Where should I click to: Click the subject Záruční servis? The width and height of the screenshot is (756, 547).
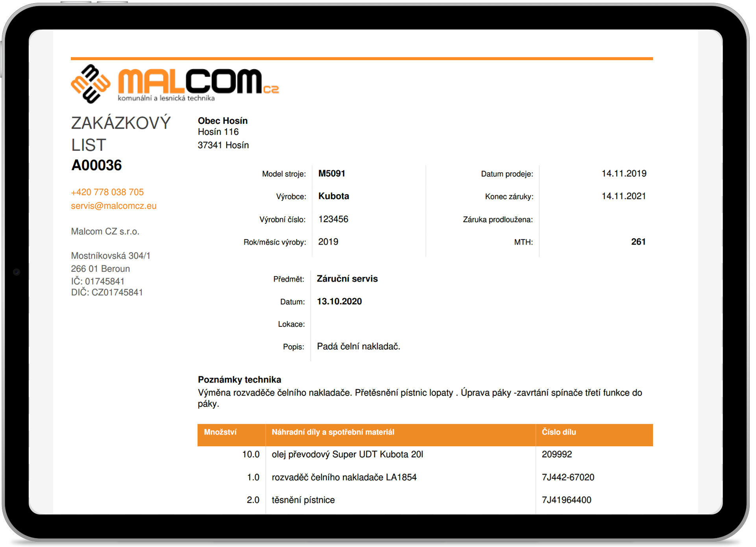coord(347,278)
